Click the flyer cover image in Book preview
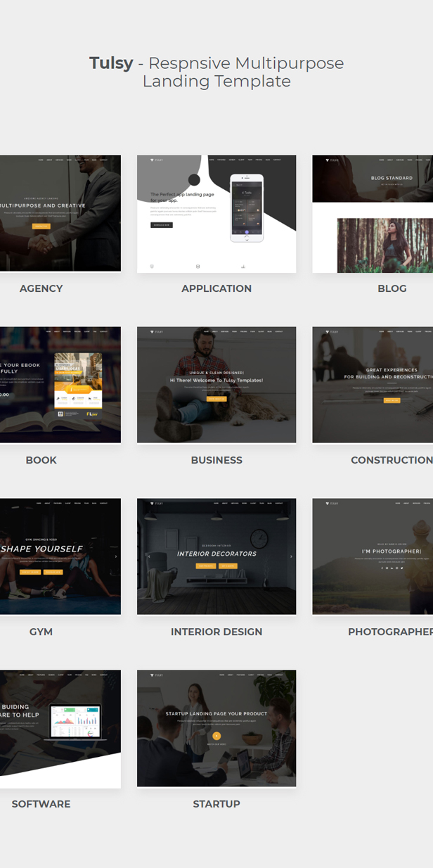433x868 pixels. [78, 381]
